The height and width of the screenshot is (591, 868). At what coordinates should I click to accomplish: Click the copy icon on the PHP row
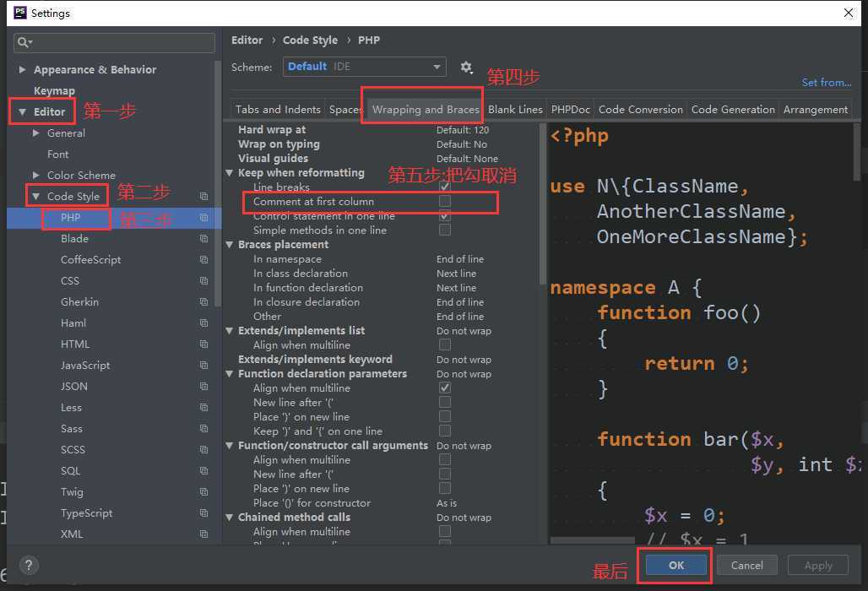(x=203, y=218)
